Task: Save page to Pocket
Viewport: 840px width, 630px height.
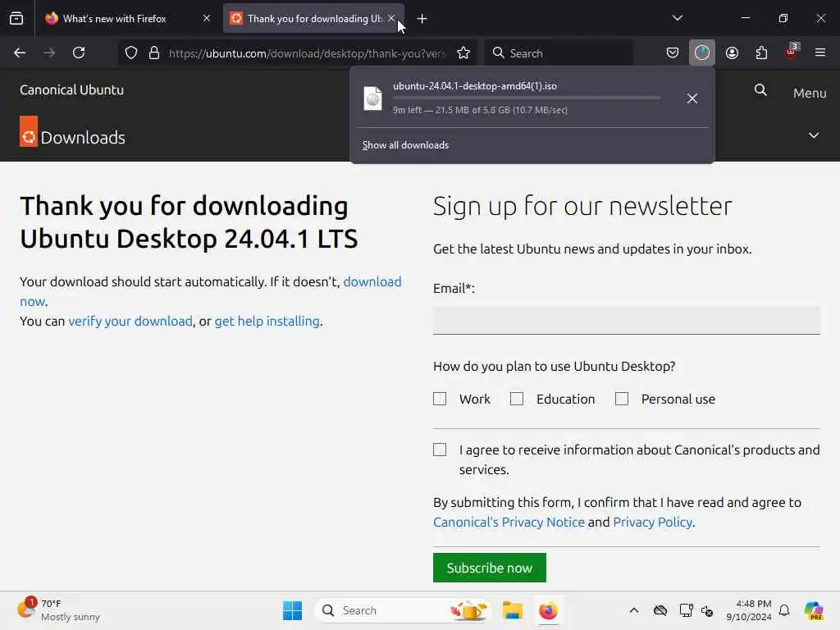Action: click(673, 53)
